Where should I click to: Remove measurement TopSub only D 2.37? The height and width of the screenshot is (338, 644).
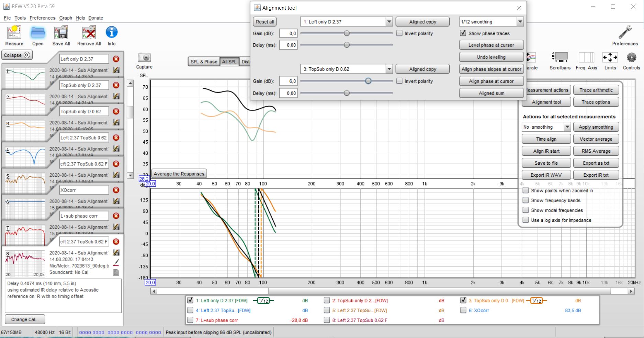116,85
